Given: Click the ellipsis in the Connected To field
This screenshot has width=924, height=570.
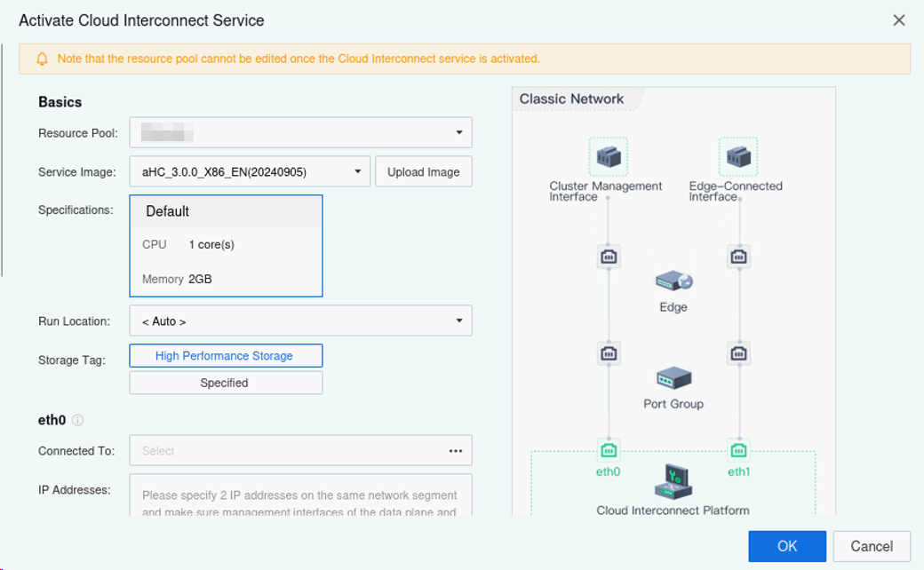Looking at the screenshot, I should [456, 450].
